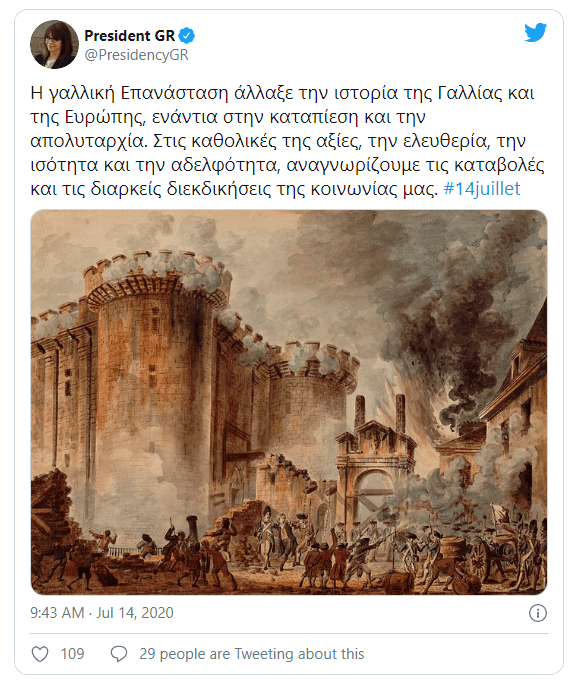The image size is (573, 680).
Task: Open the President GR profile avatar photo
Action: (54, 44)
